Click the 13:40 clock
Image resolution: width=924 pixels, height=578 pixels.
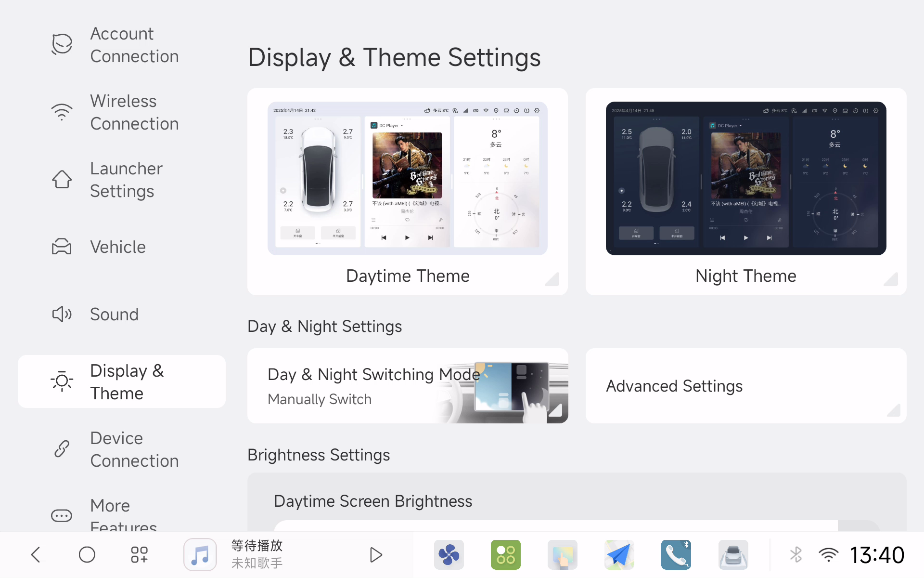coord(877,555)
